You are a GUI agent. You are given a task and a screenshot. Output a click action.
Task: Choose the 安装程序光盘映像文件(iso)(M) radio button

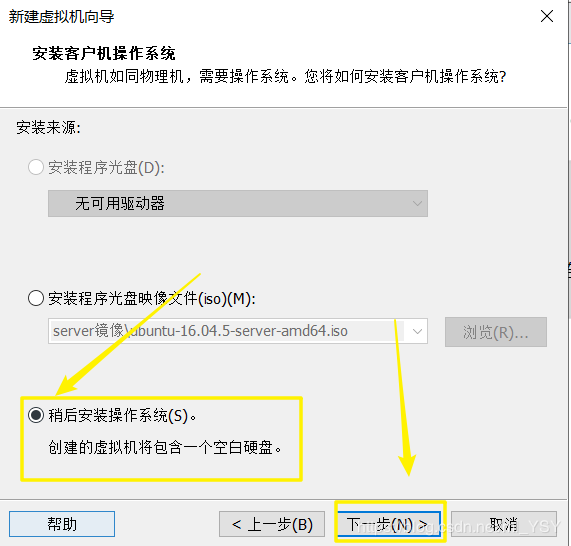[36, 298]
